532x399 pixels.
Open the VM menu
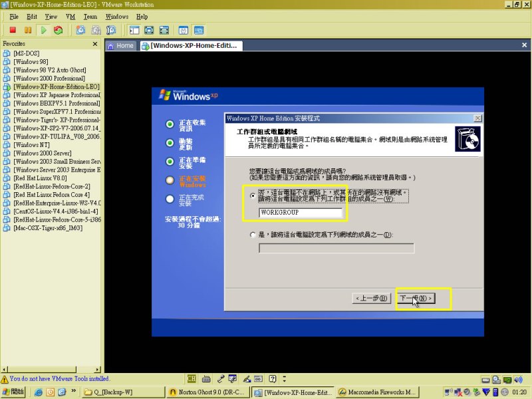click(x=70, y=17)
